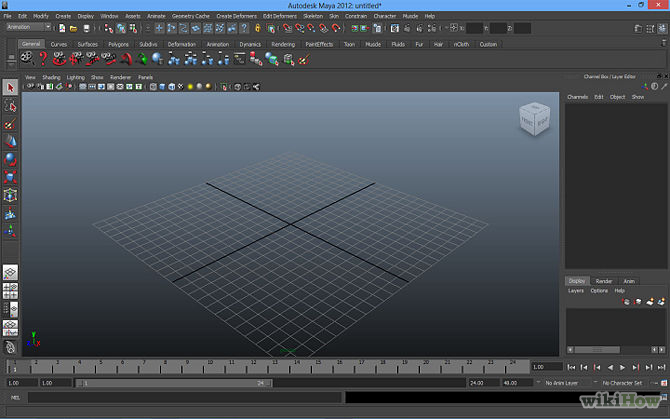
Task: Play the animation forwards
Action: coord(623,367)
